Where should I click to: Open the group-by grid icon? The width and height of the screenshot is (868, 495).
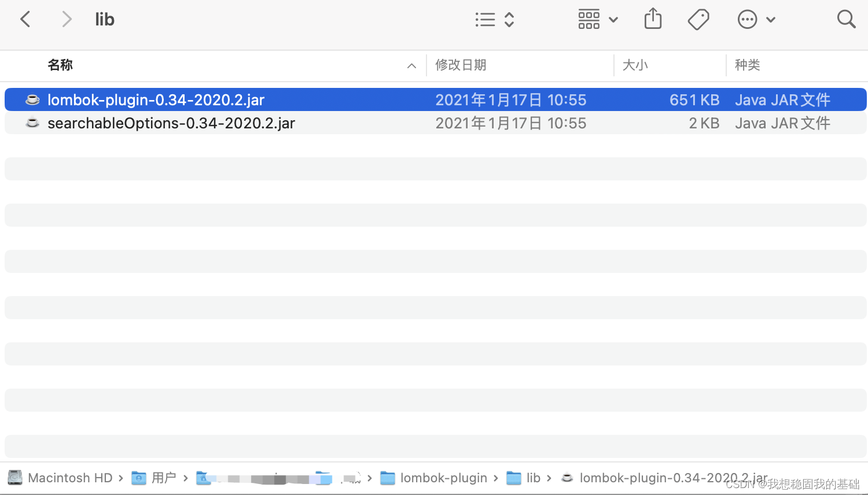pyautogui.click(x=589, y=20)
